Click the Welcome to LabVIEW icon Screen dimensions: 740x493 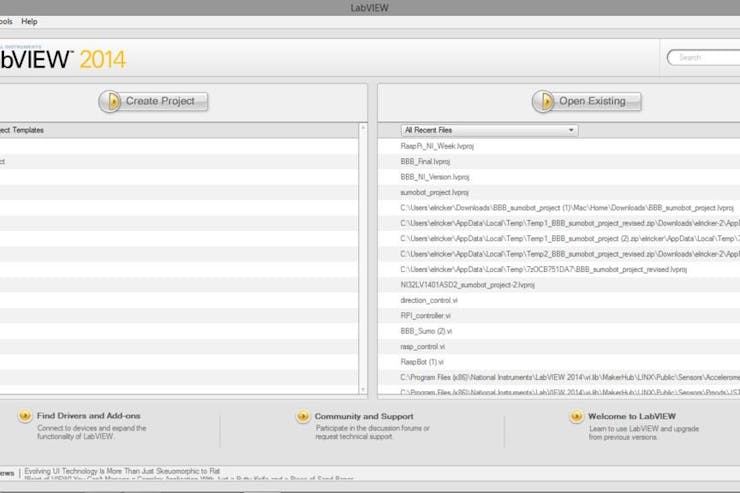click(x=576, y=417)
